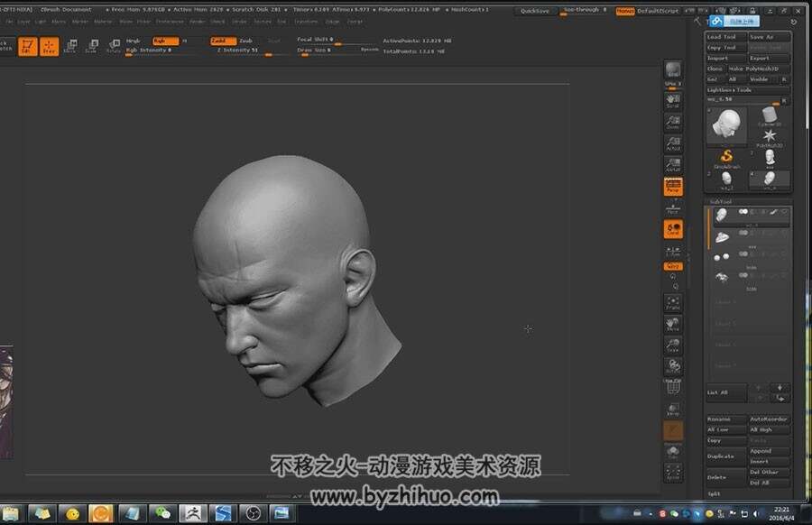Viewport: 812px width, 525px height.
Task: Open the Texture menu
Action: coord(263,22)
